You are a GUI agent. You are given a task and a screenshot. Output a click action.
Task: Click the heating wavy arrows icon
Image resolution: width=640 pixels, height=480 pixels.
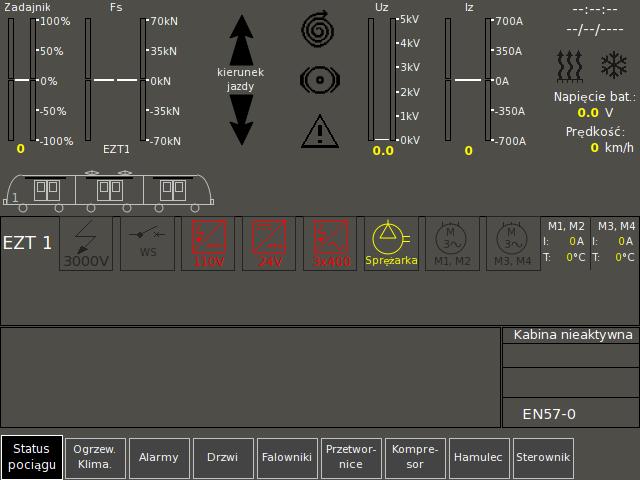pyautogui.click(x=569, y=67)
